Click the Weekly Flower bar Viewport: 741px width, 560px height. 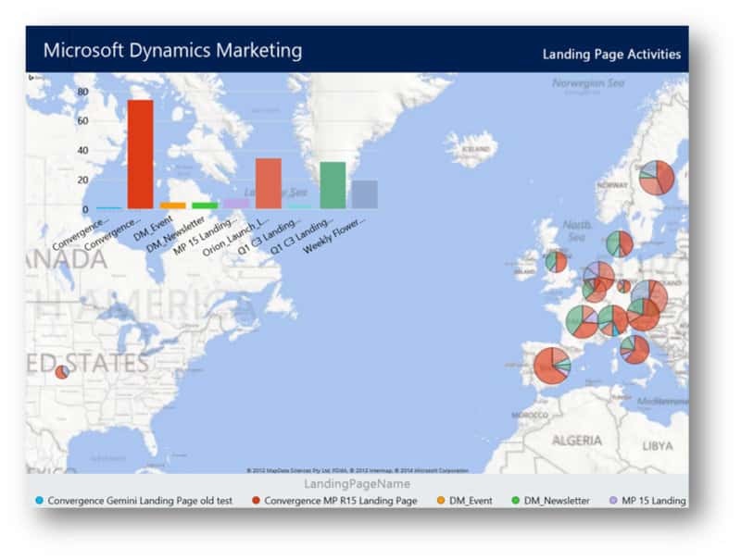pos(364,194)
